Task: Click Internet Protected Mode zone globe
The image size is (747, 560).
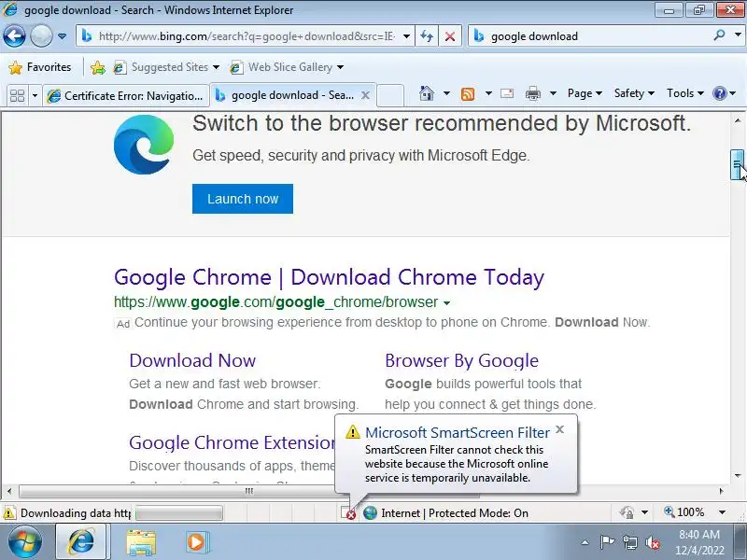Action: tap(370, 512)
